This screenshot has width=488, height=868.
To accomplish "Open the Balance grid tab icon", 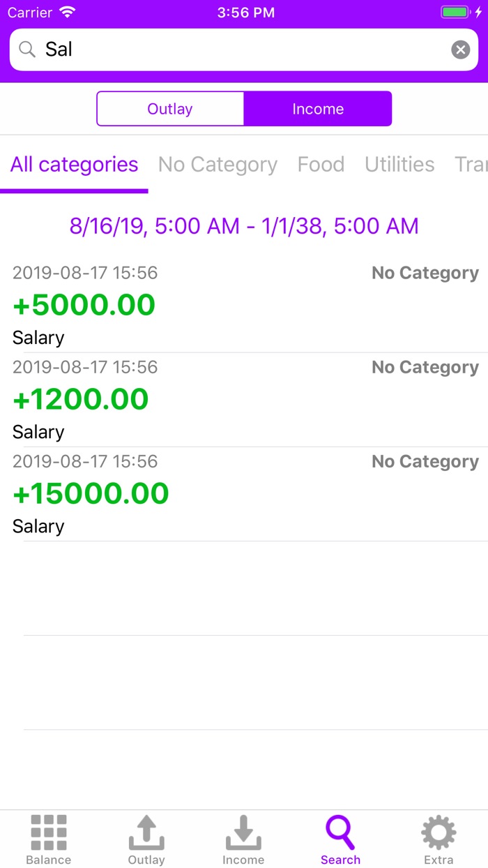I will click(x=49, y=832).
